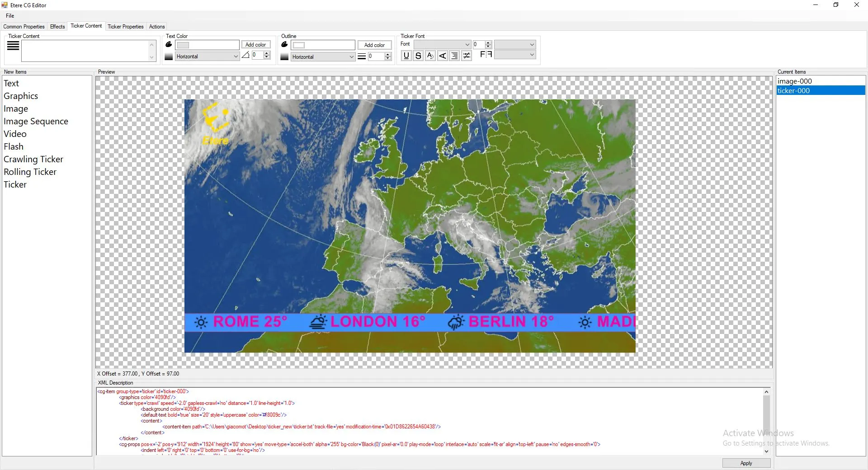Image resolution: width=868 pixels, height=470 pixels.
Task: Click the not-equal sign icon in Ticker Font
Action: coord(467,56)
